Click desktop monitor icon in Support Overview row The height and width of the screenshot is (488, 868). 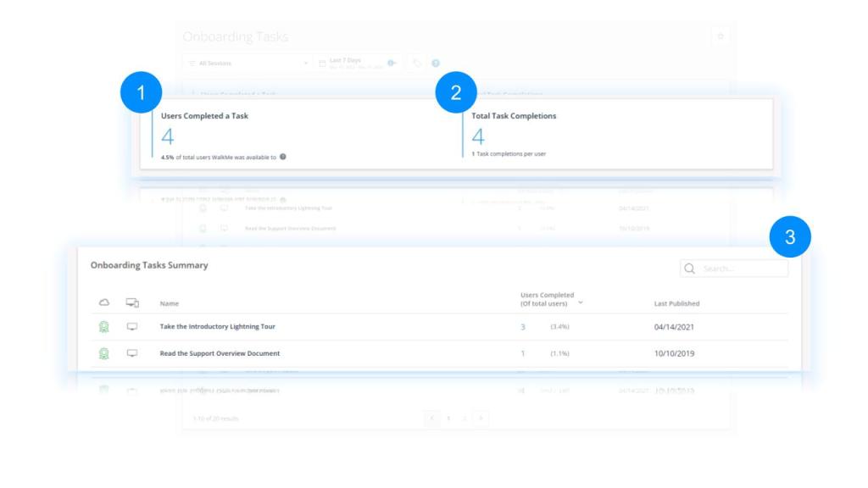(x=132, y=353)
